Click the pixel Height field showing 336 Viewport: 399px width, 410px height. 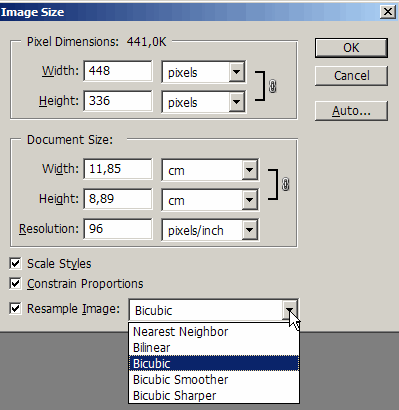[x=118, y=101]
